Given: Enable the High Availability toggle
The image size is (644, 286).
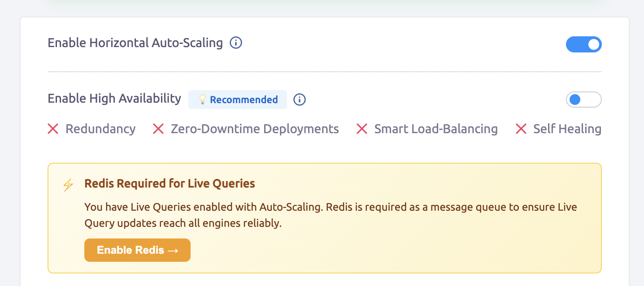Looking at the screenshot, I should pos(584,100).
